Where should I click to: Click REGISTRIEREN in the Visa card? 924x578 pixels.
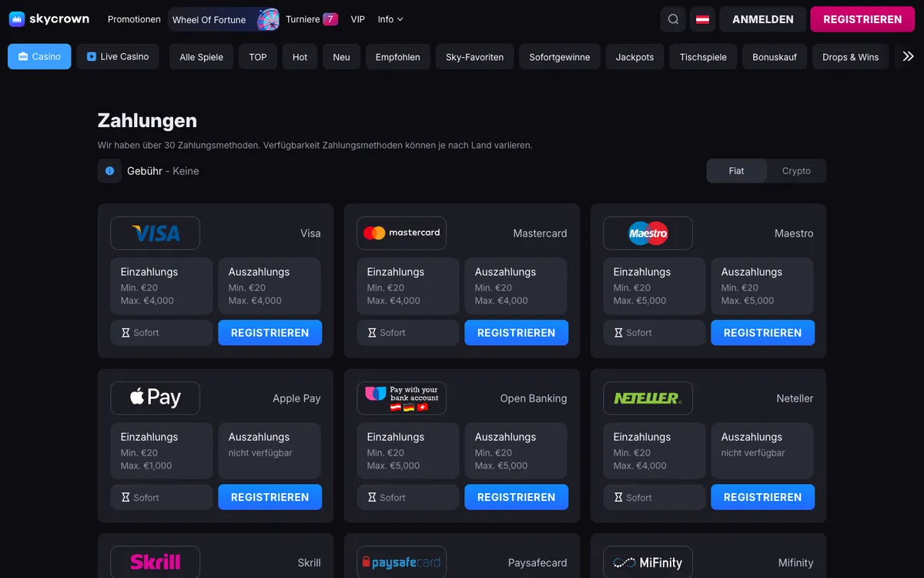point(270,333)
